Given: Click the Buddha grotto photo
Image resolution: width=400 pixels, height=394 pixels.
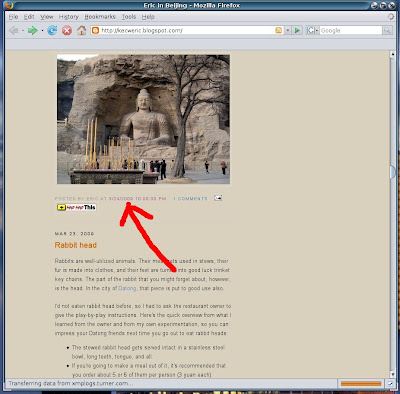Looking at the screenshot, I should (143, 119).
